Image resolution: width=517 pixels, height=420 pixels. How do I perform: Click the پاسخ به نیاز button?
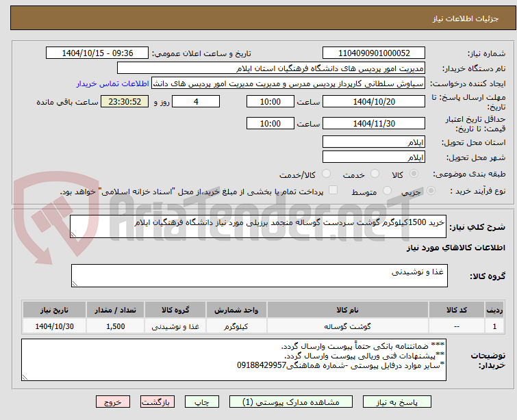coord(397,402)
